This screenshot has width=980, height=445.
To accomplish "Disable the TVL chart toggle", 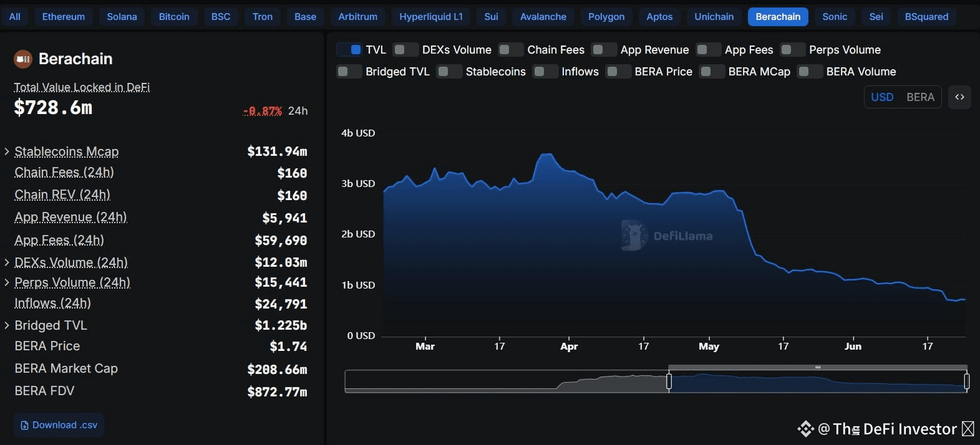I will pyautogui.click(x=349, y=50).
